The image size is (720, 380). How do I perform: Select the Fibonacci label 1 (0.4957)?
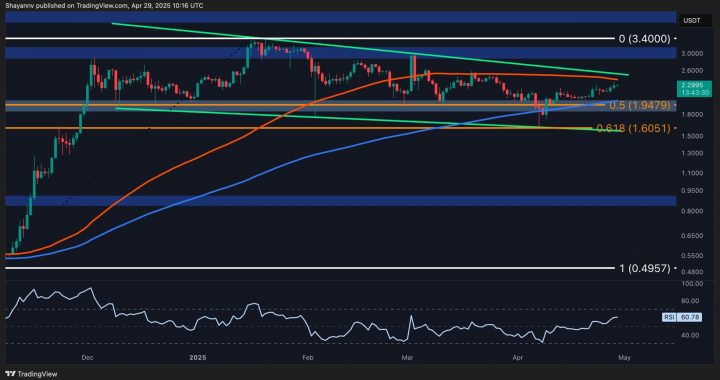645,268
